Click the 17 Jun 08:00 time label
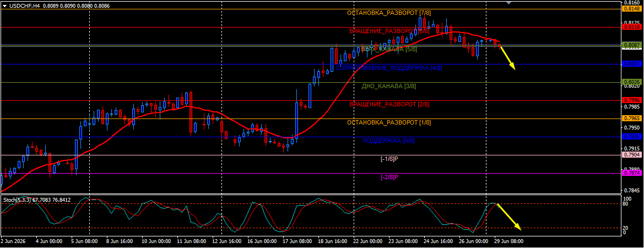This screenshot has width=644, height=248. point(297,241)
